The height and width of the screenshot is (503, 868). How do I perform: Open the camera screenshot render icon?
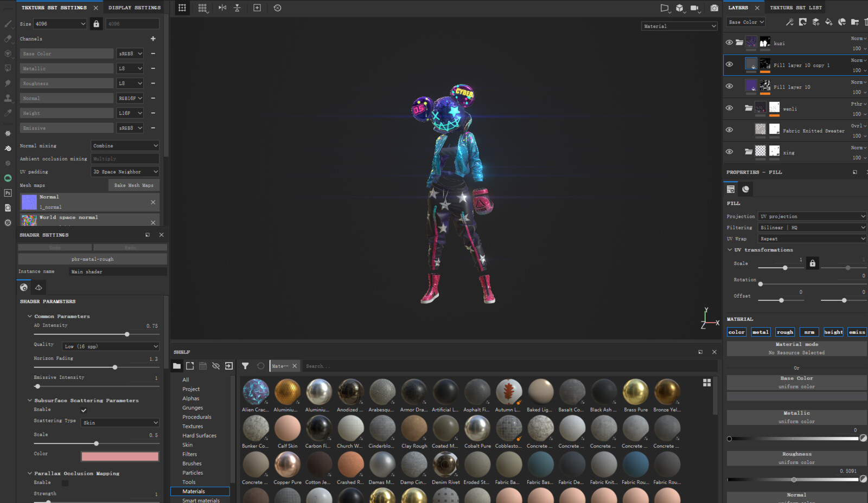click(x=714, y=8)
